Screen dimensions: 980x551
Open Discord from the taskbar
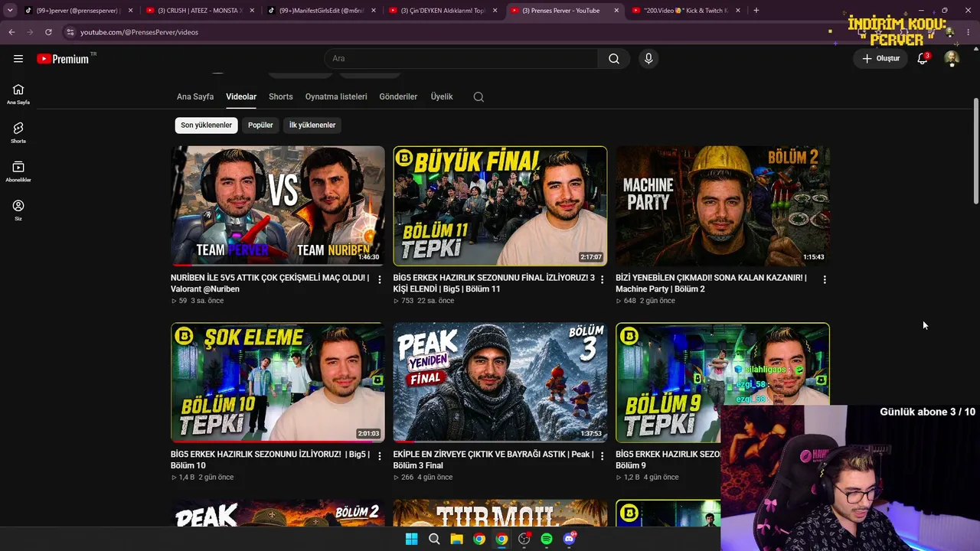click(569, 539)
